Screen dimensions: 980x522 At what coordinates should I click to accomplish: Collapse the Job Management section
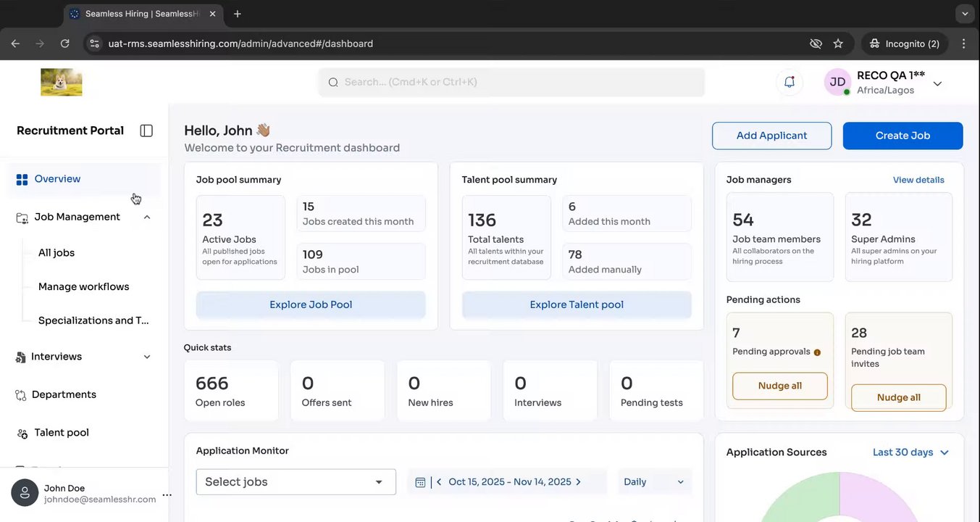[x=147, y=217]
